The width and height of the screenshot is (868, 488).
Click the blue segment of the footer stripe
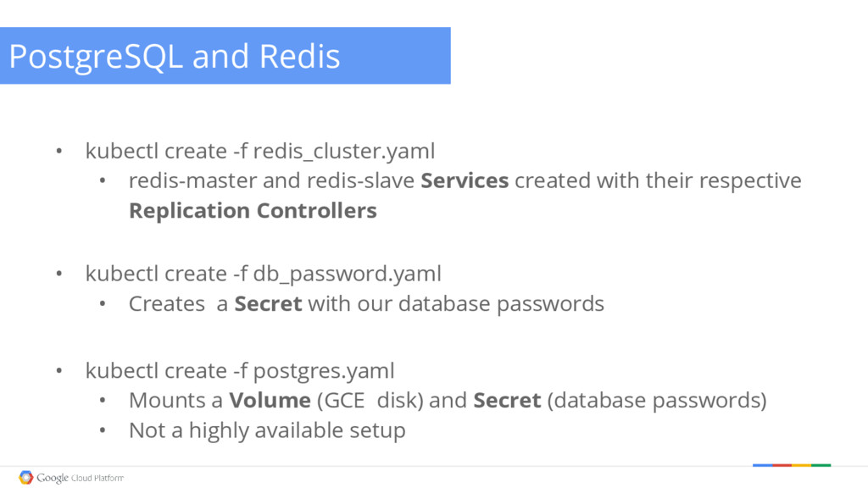point(762,465)
